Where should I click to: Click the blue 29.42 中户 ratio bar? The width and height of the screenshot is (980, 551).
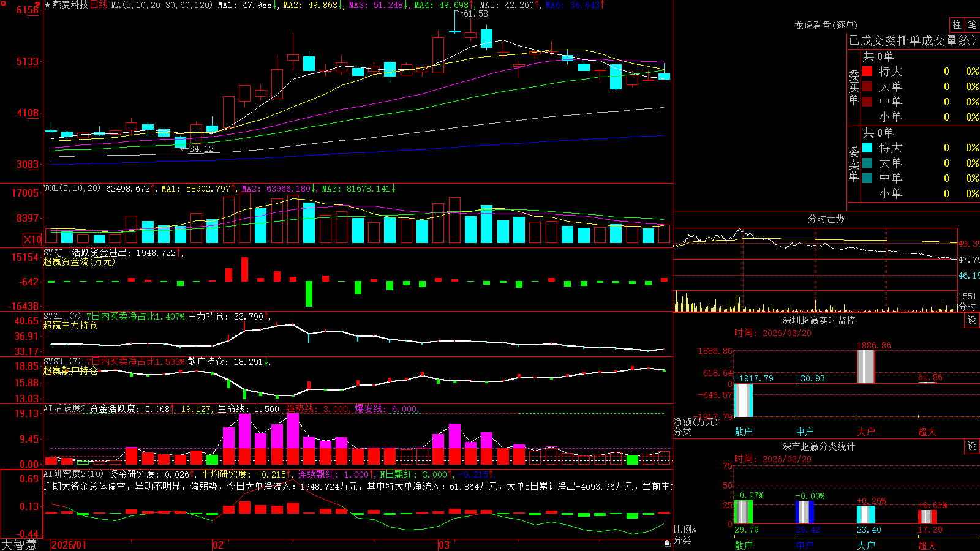tap(805, 512)
